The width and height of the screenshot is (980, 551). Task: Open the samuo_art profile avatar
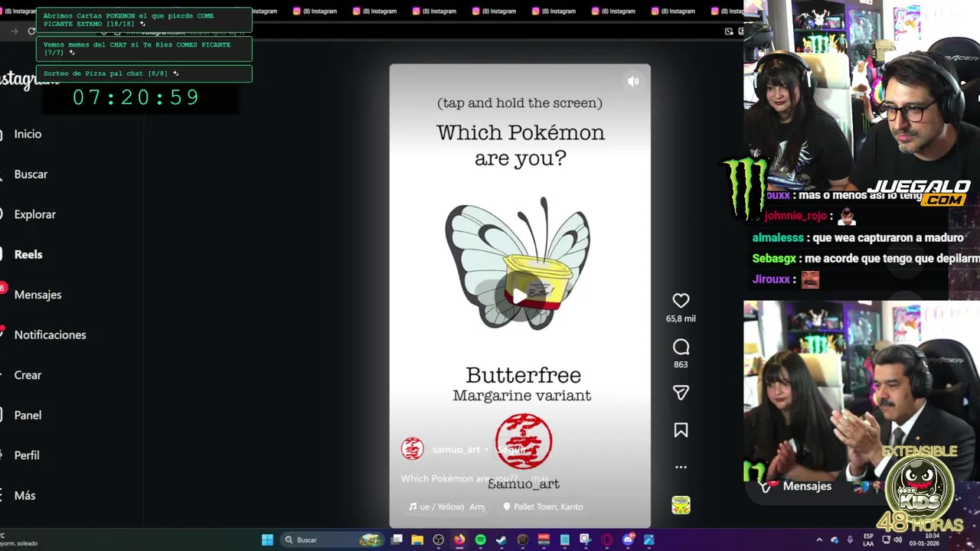coord(413,449)
